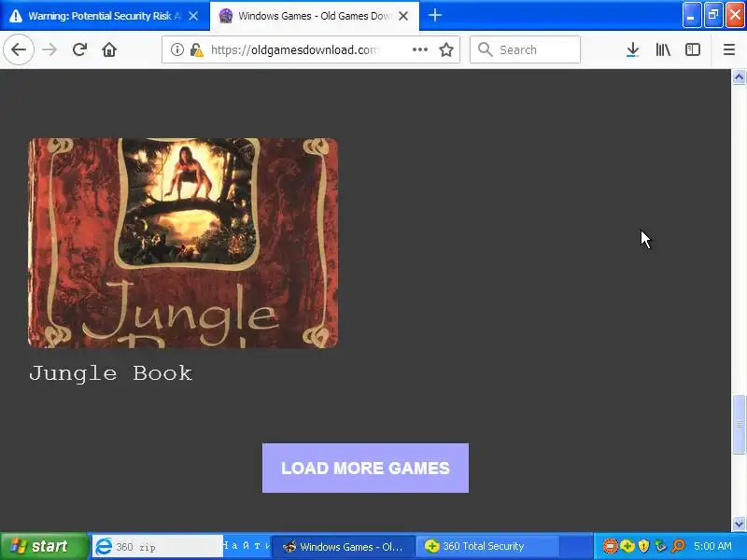Reload the current page
Image resolution: width=747 pixels, height=560 pixels.
[79, 49]
